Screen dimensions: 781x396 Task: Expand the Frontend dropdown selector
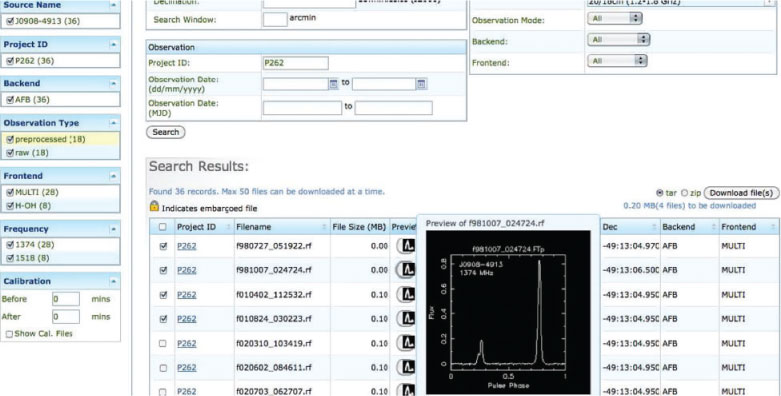[x=617, y=61]
